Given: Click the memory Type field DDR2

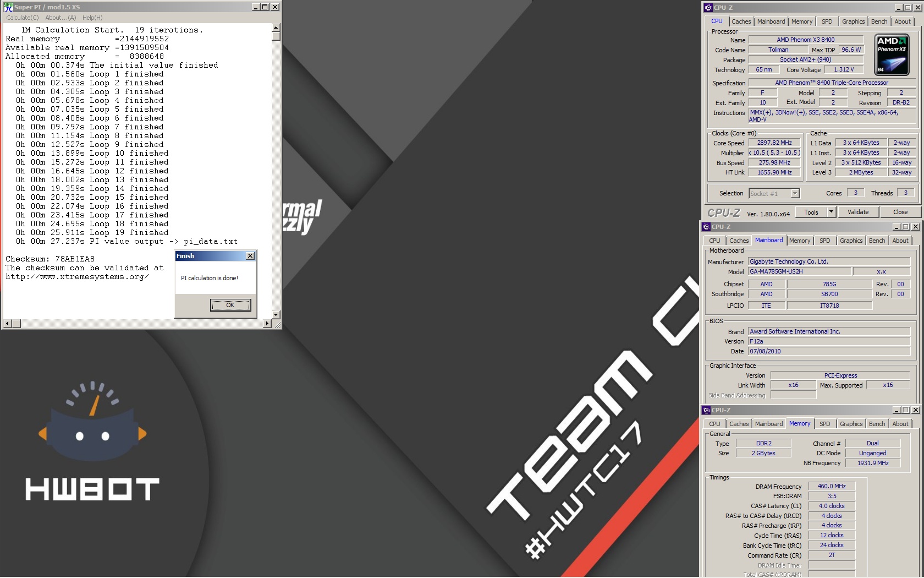Looking at the screenshot, I should coord(763,443).
